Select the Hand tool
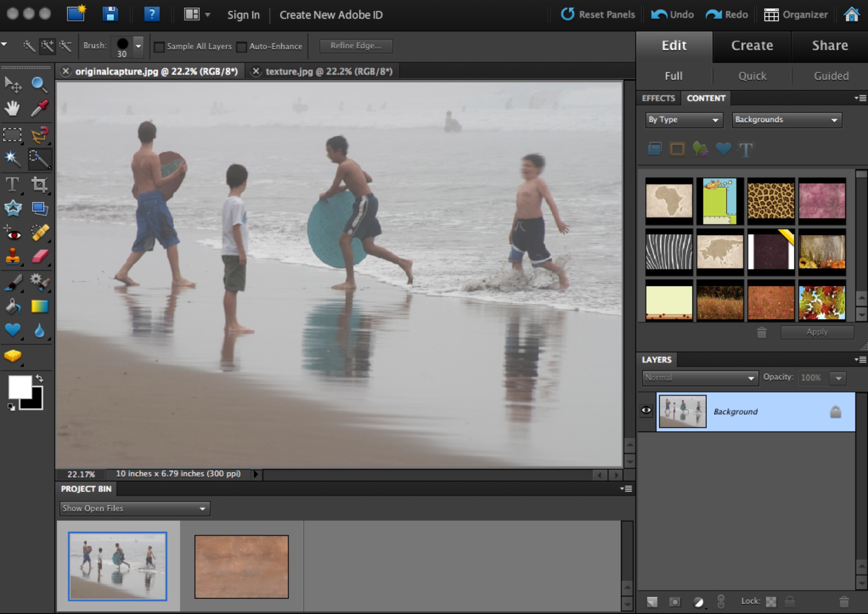 click(x=12, y=108)
